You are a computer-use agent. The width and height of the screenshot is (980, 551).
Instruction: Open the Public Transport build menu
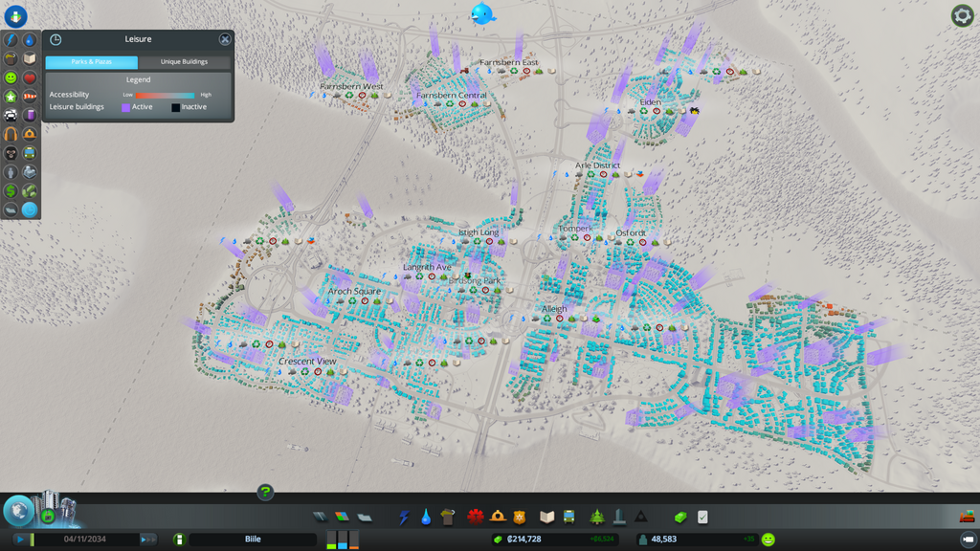tap(568, 517)
